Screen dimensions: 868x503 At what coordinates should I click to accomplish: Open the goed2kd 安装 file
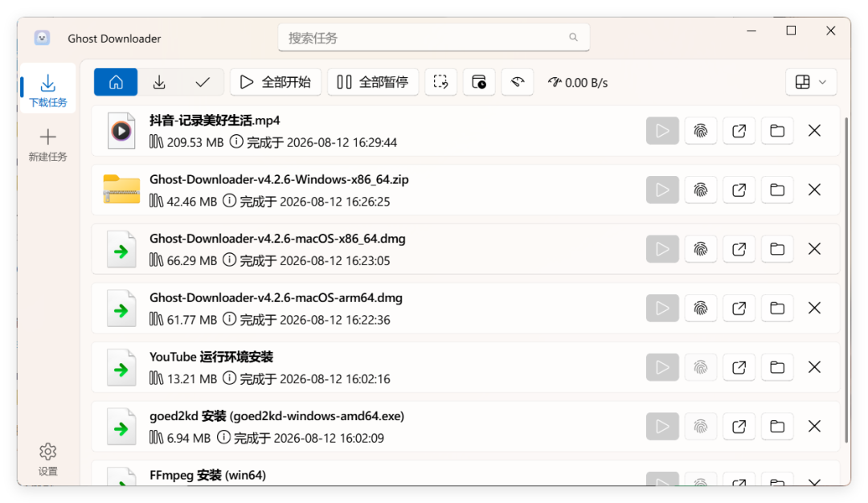(739, 427)
